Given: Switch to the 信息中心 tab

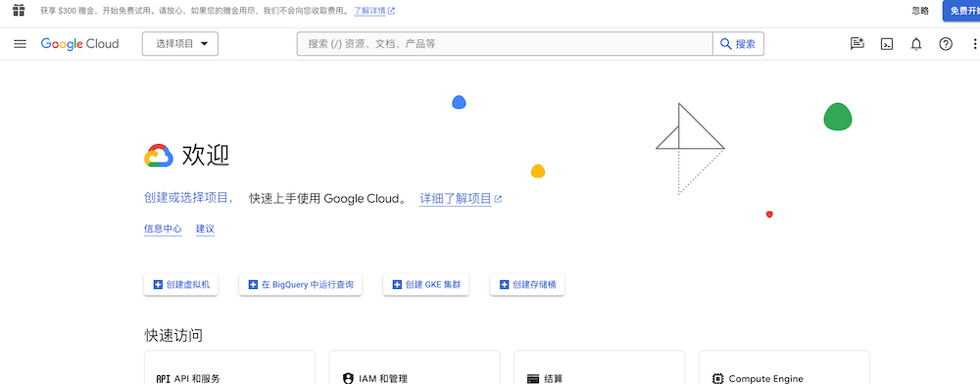Looking at the screenshot, I should pyautogui.click(x=163, y=228).
